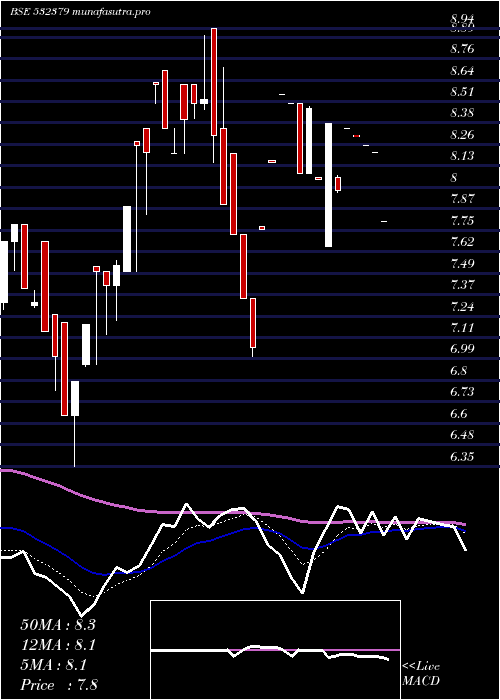Click the 8.76 price axis label

[462, 49]
